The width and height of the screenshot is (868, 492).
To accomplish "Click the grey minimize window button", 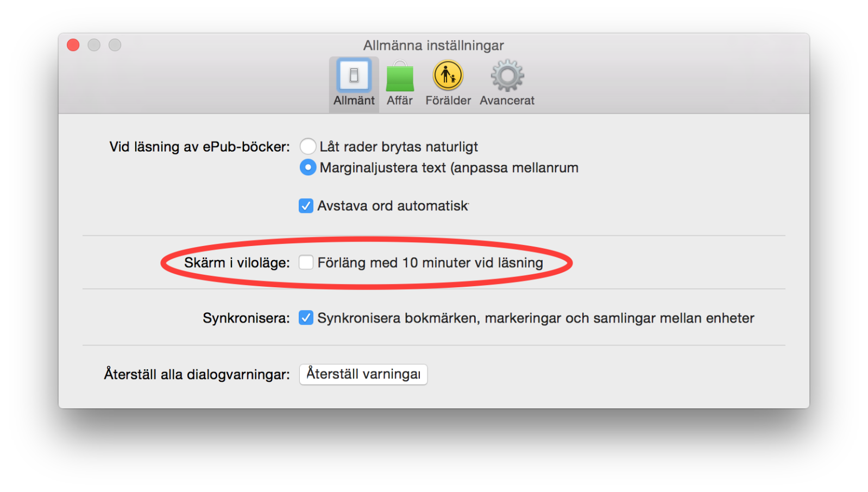I will [x=94, y=45].
